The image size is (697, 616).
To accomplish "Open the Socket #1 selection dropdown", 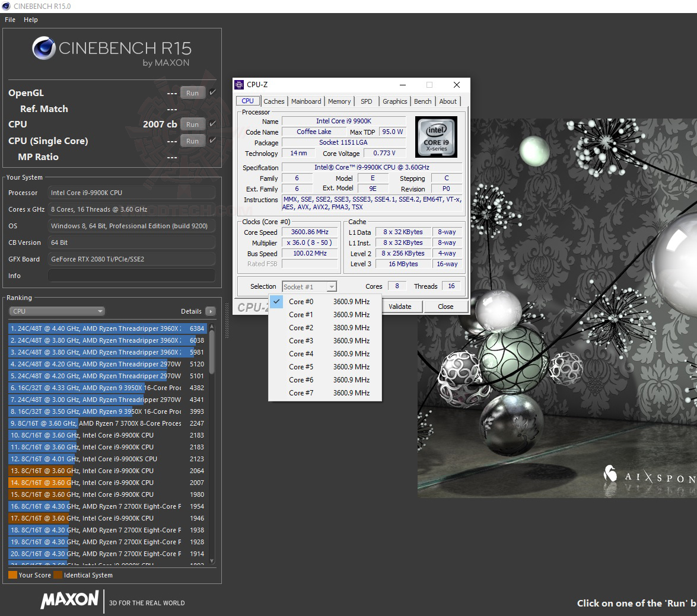I will click(310, 286).
